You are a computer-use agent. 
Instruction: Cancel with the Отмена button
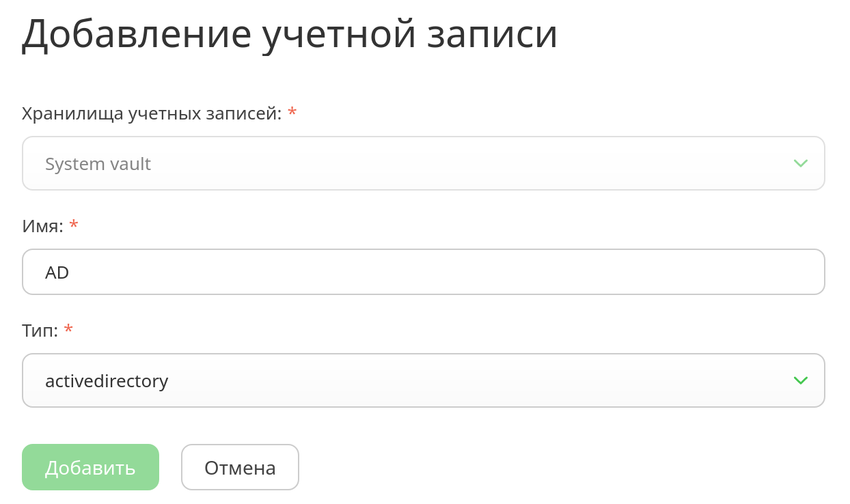tap(240, 467)
